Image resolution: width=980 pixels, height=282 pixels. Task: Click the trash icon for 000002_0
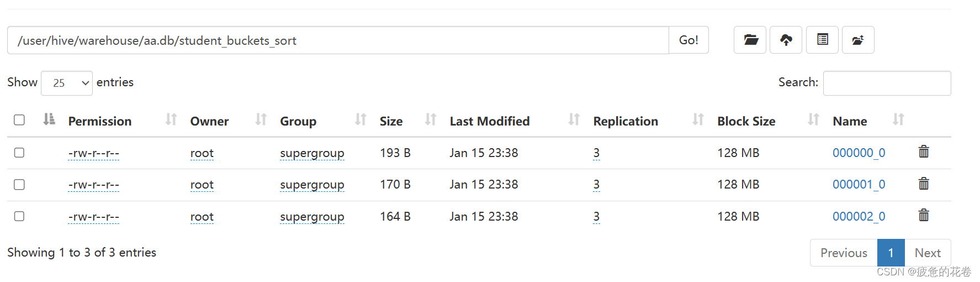click(x=923, y=216)
